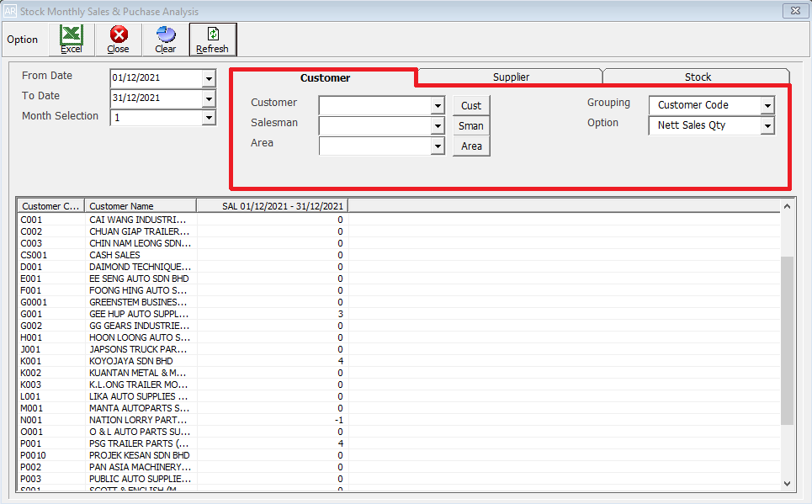This screenshot has height=504, width=812.
Task: Click the Cust lookup button
Action: coord(471,106)
